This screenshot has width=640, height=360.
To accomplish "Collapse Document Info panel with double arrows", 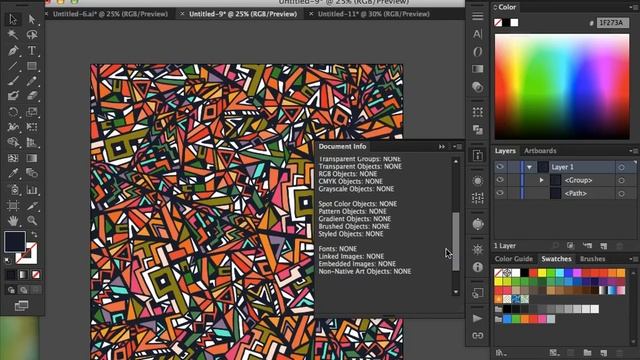I will [x=442, y=147].
